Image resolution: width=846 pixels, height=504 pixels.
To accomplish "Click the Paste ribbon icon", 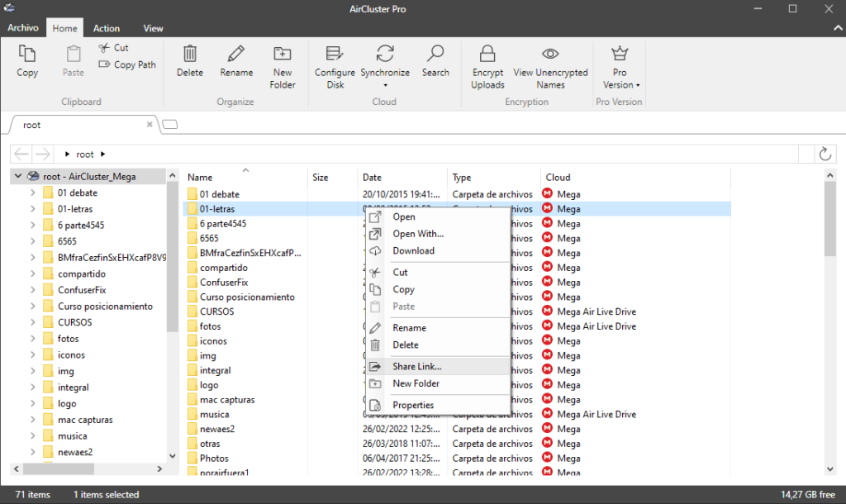I will coord(74,54).
